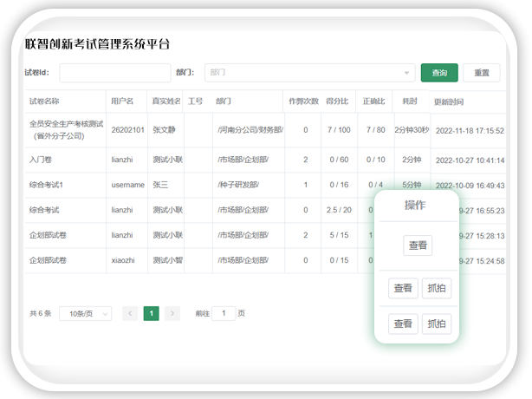The image size is (532, 399).
Task: Click the lone 查看 button in top 操作 row
Action: [417, 245]
